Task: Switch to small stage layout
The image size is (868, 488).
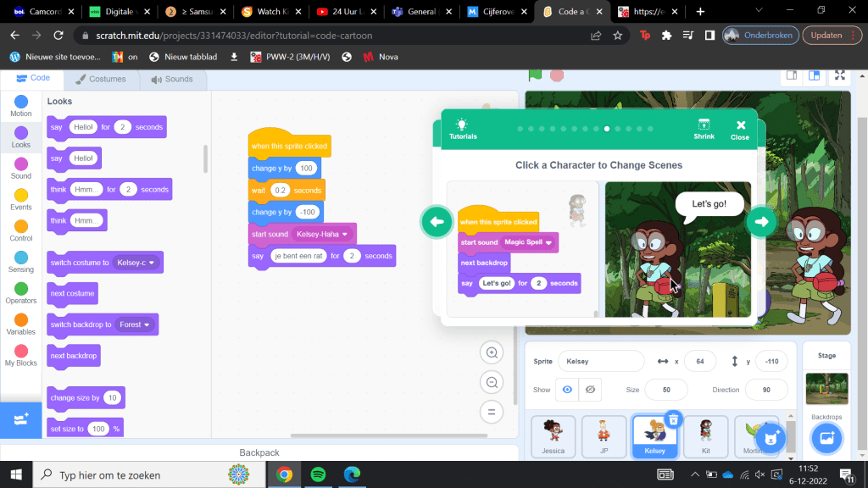Action: (791, 75)
